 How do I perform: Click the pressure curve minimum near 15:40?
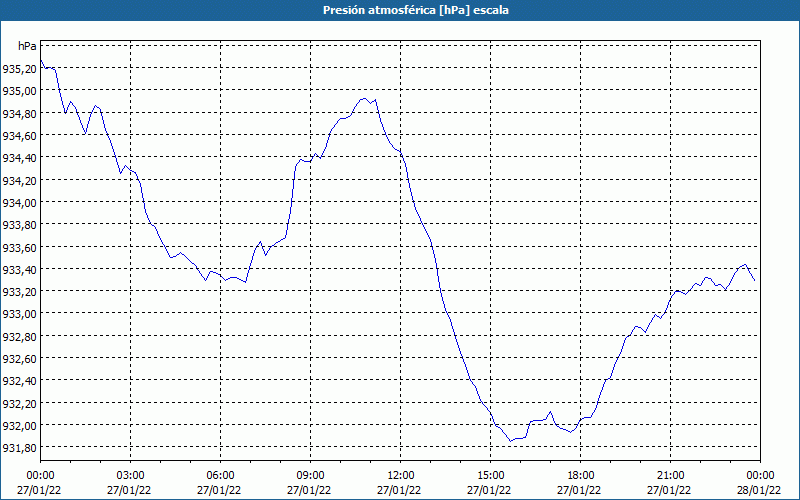pos(510,441)
